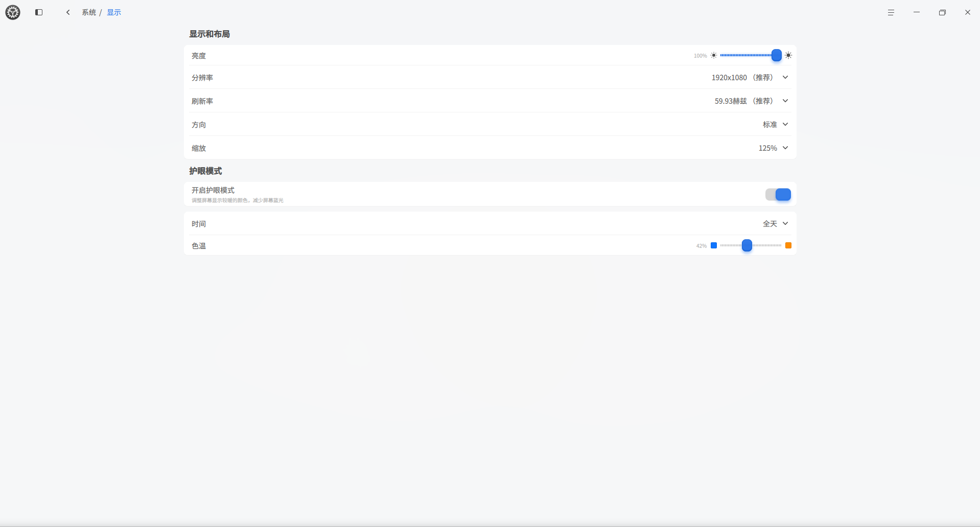980x527 pixels.
Task: Open the titlebar hamburger menu icon
Action: click(891, 12)
